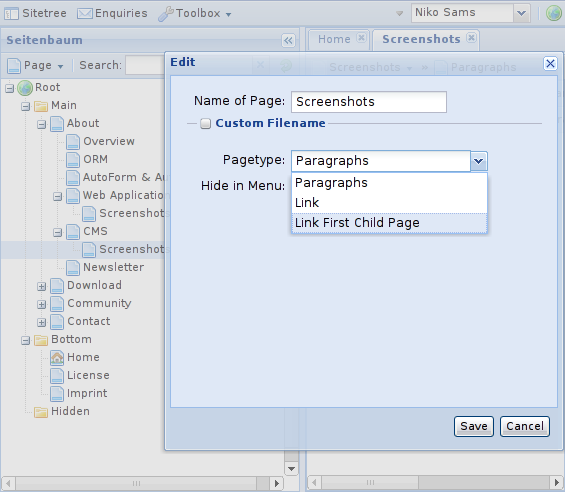Open the Niko Sams user dropdown
565x492 pixels.
click(x=521, y=13)
